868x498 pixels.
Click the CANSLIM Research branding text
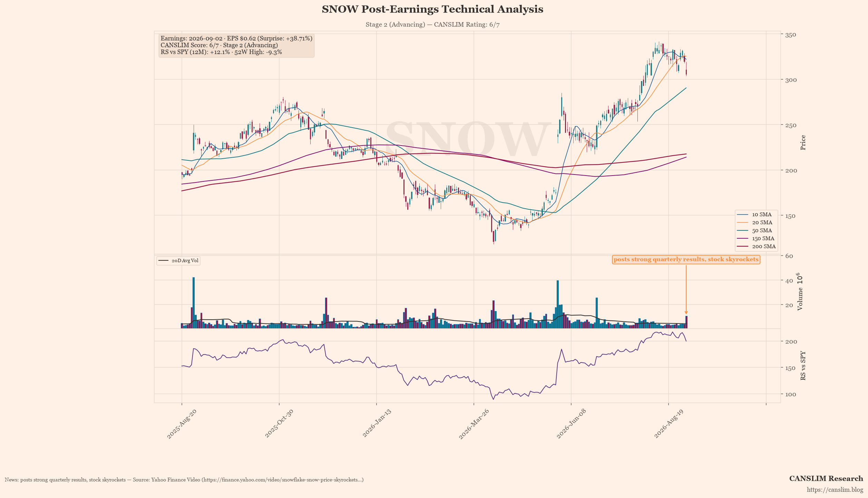point(826,479)
